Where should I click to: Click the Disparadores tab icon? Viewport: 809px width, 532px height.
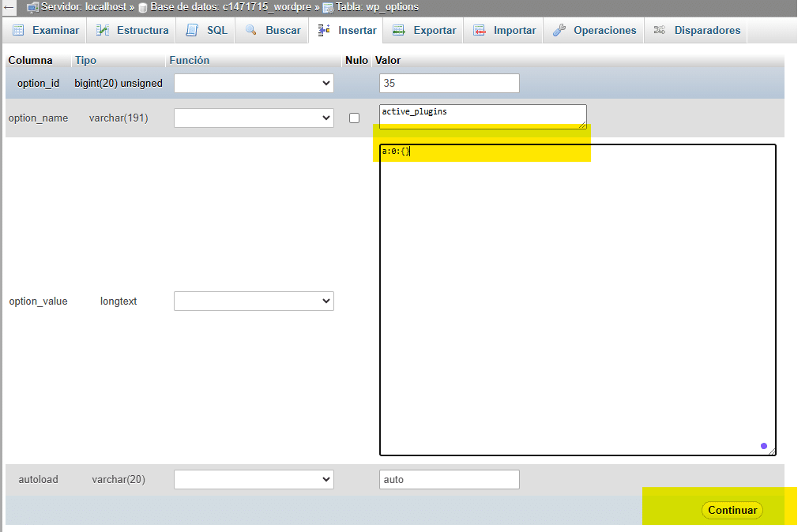coord(660,31)
